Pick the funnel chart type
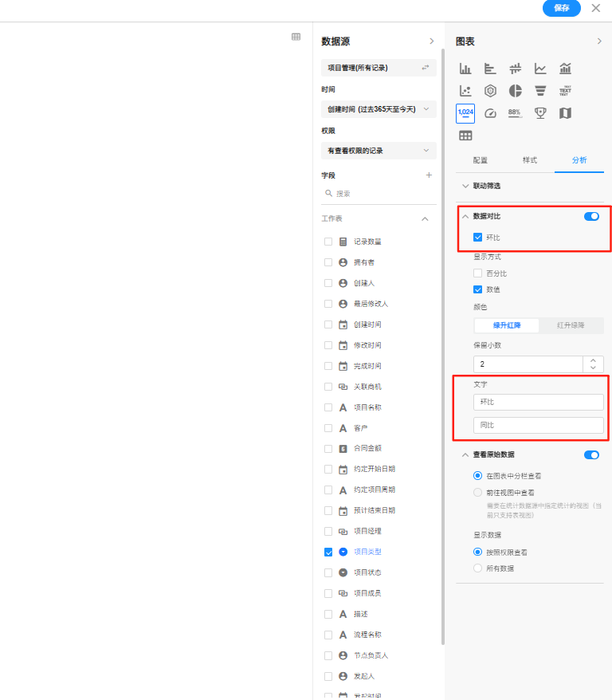 [540, 91]
